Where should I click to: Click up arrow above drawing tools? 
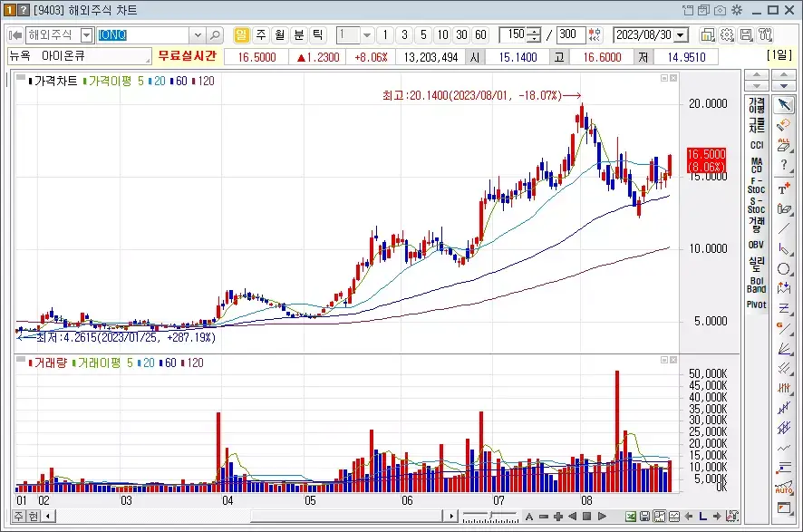coord(784,76)
